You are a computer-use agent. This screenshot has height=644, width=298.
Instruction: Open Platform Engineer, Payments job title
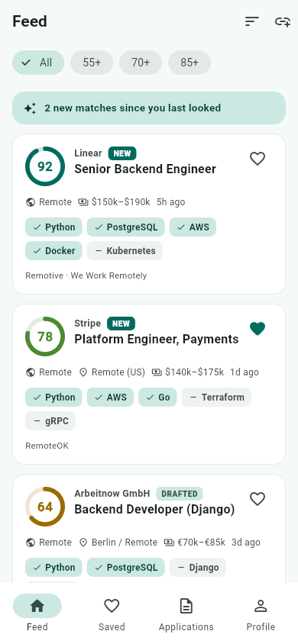point(156,339)
